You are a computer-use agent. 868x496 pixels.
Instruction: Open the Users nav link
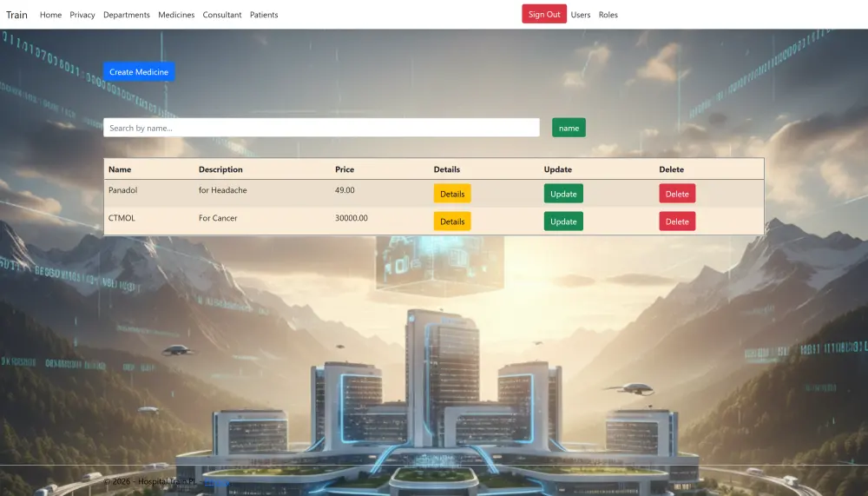point(581,15)
